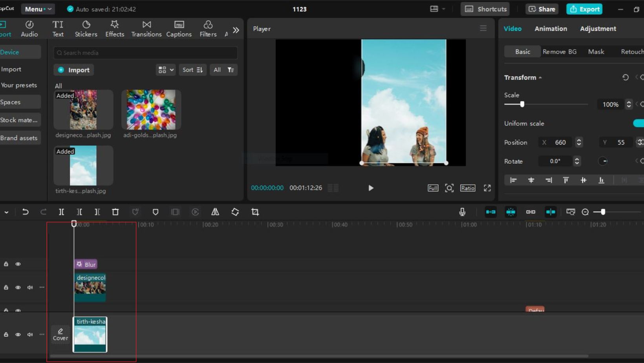Open the Menu dropdown
The height and width of the screenshot is (363, 644).
[38, 9]
